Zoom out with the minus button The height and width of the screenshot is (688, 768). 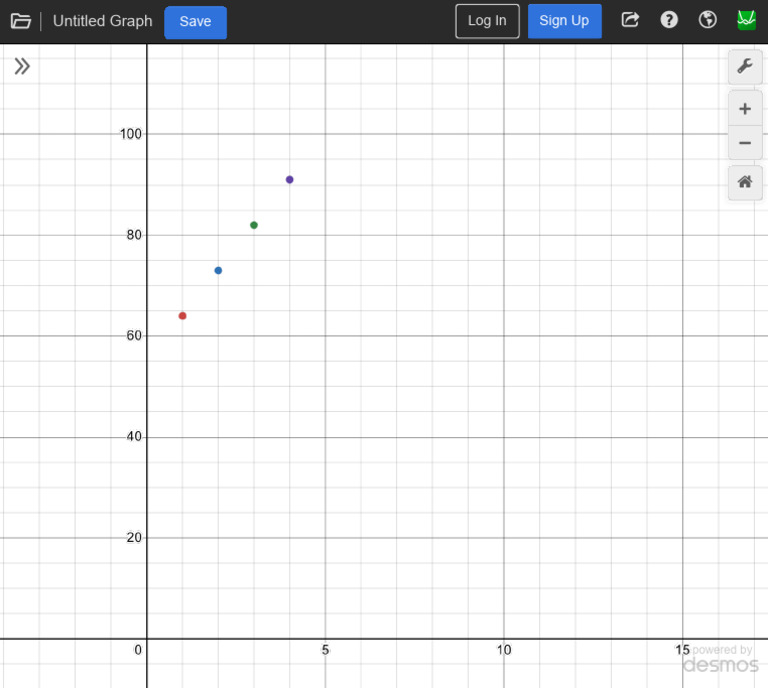pos(745,142)
